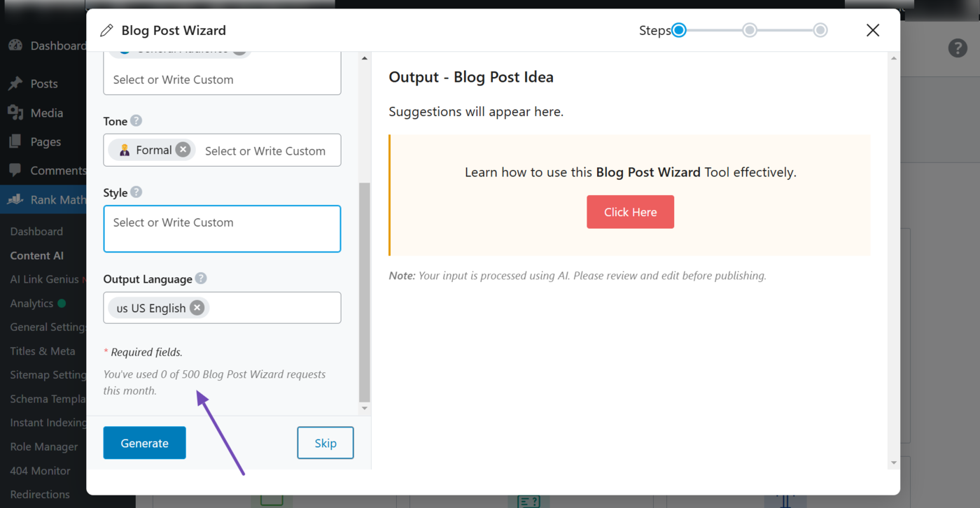This screenshot has height=508, width=980.
Task: Click the help question mark icon behind dialog
Action: tap(958, 48)
